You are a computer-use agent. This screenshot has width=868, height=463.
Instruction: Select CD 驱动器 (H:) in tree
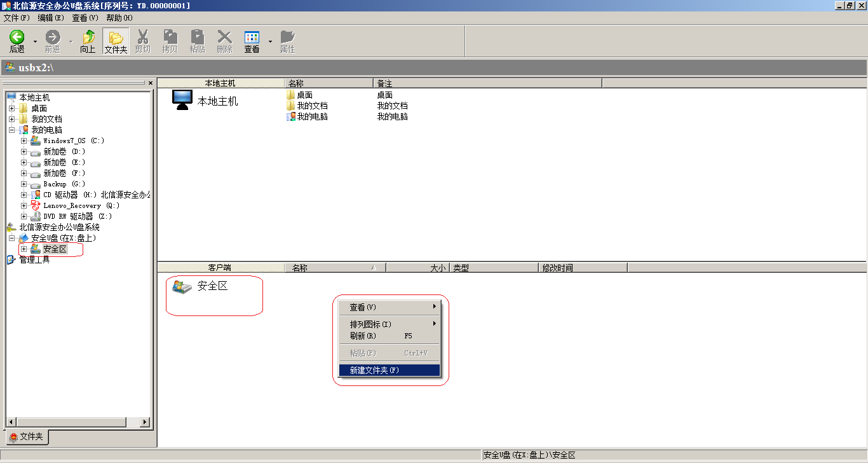click(69, 195)
